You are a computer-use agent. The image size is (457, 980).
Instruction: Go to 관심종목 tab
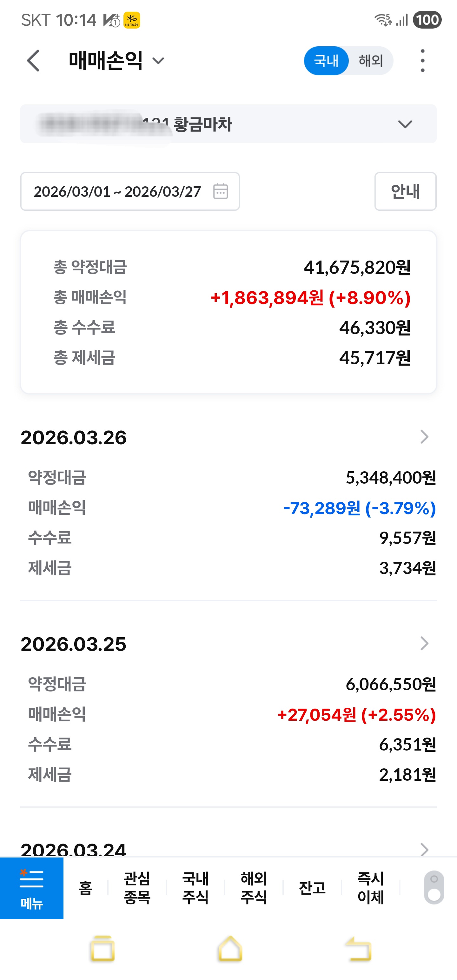[137, 888]
